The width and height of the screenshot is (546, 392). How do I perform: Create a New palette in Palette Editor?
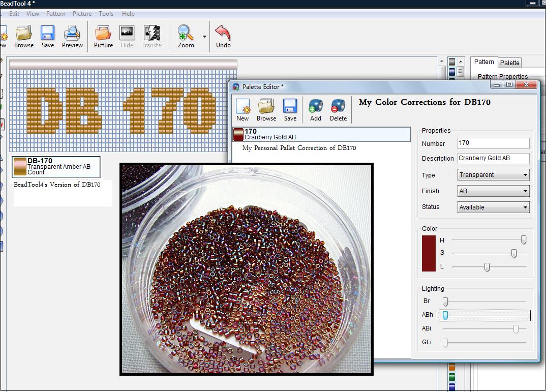tap(242, 109)
